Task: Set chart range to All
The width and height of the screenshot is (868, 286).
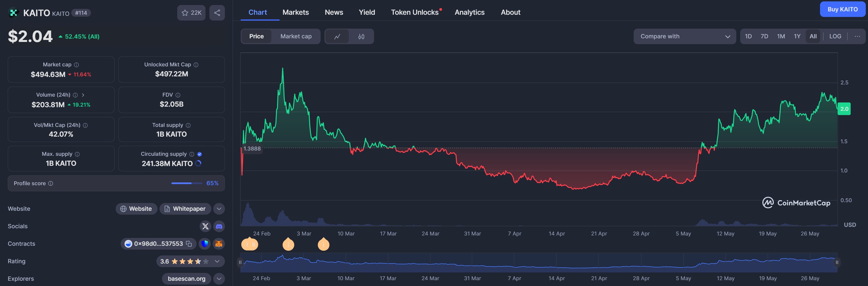Action: click(813, 36)
